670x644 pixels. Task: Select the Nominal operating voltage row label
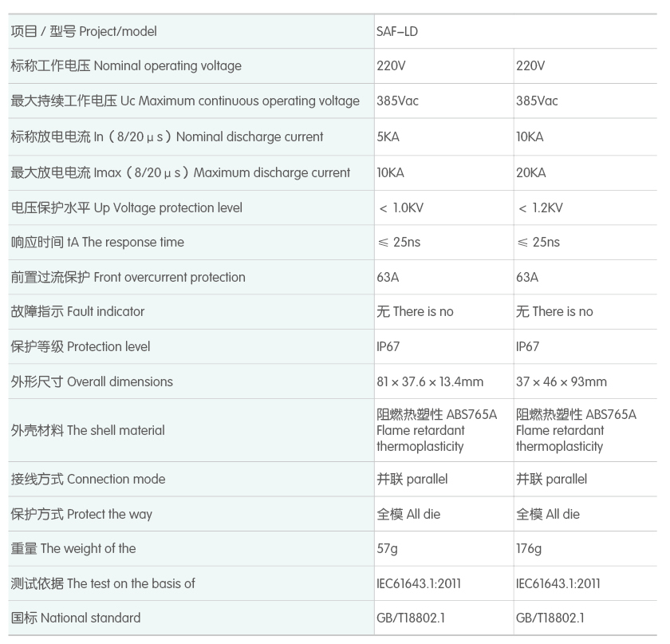(126, 66)
